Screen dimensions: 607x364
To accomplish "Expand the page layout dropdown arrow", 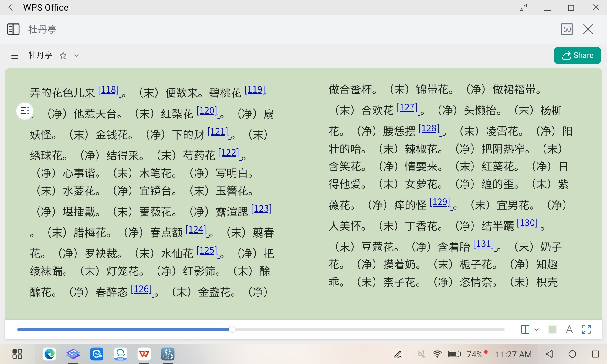I will 537,329.
